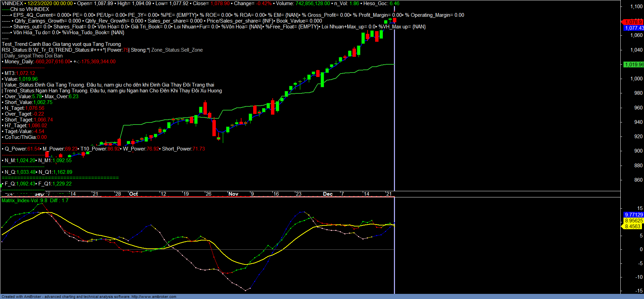The height and width of the screenshot is (299, 644).
Task: Open the amibroker.com link in footer
Action: point(153,297)
